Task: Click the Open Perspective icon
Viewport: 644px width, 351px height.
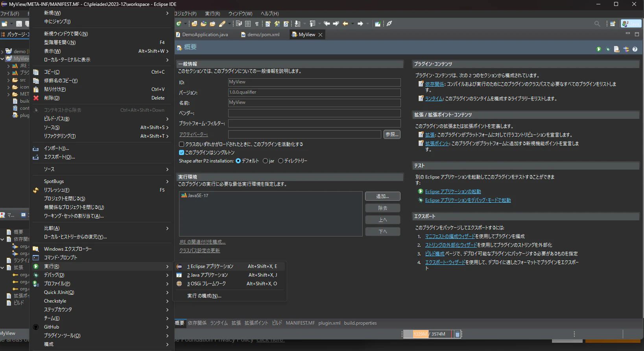Action: point(613,24)
